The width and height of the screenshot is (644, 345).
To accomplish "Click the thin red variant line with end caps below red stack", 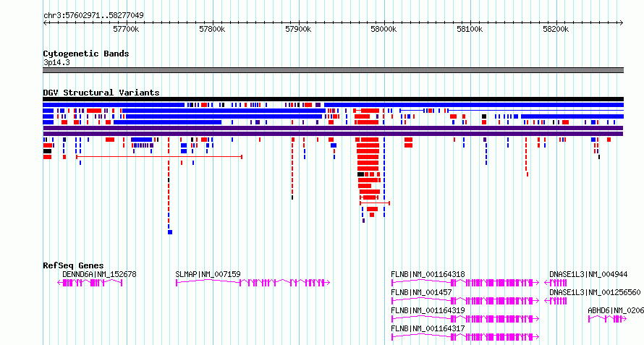I will tap(375, 203).
